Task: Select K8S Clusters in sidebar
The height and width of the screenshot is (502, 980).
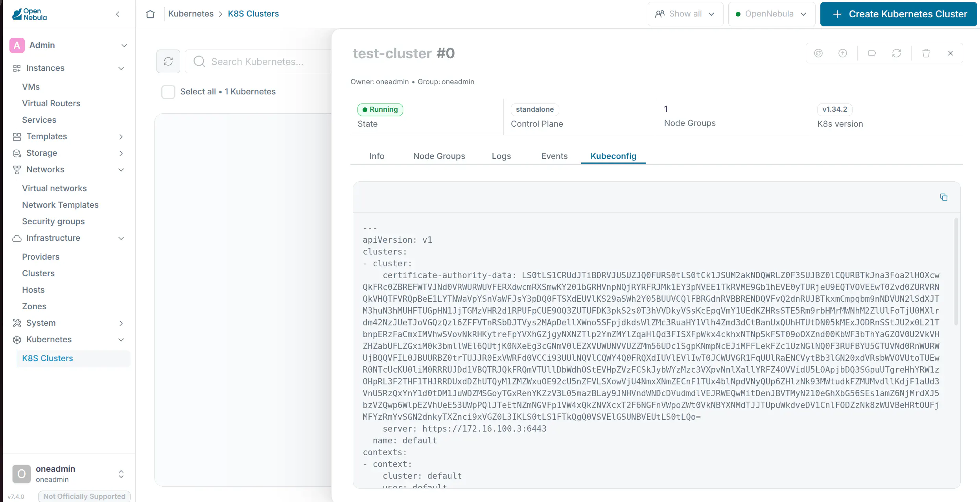Action: [x=74, y=358]
